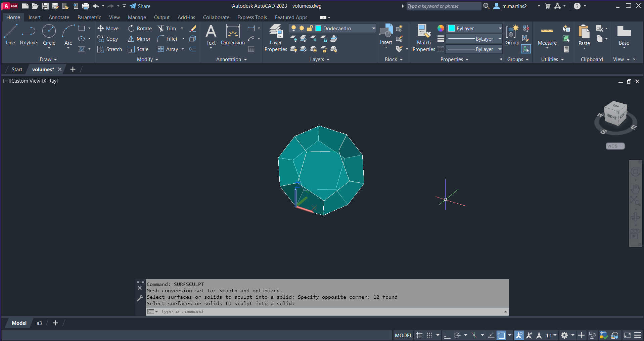Click the cyan object color swatch
The width and height of the screenshot is (644, 341).
click(x=452, y=29)
